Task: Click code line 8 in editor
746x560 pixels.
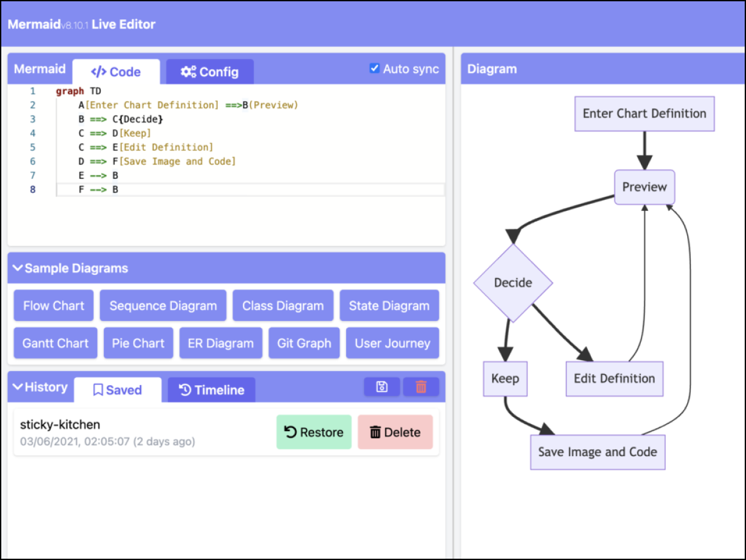Action: pos(250,190)
